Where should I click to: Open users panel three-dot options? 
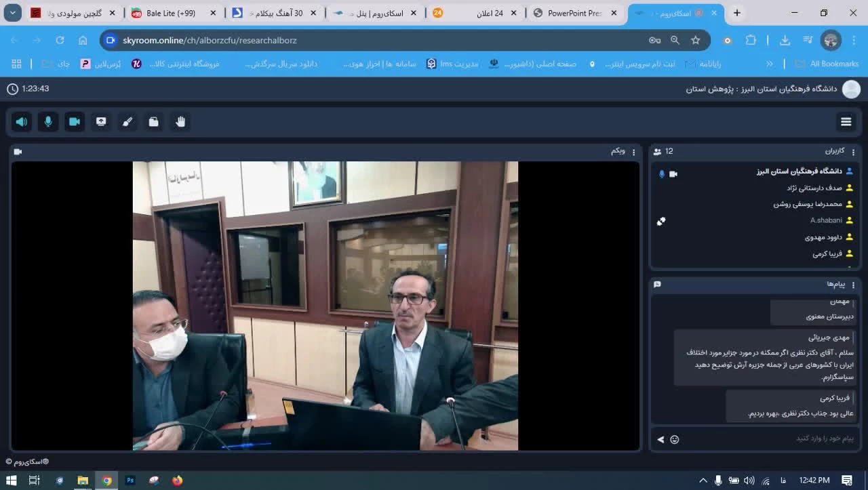click(x=854, y=152)
